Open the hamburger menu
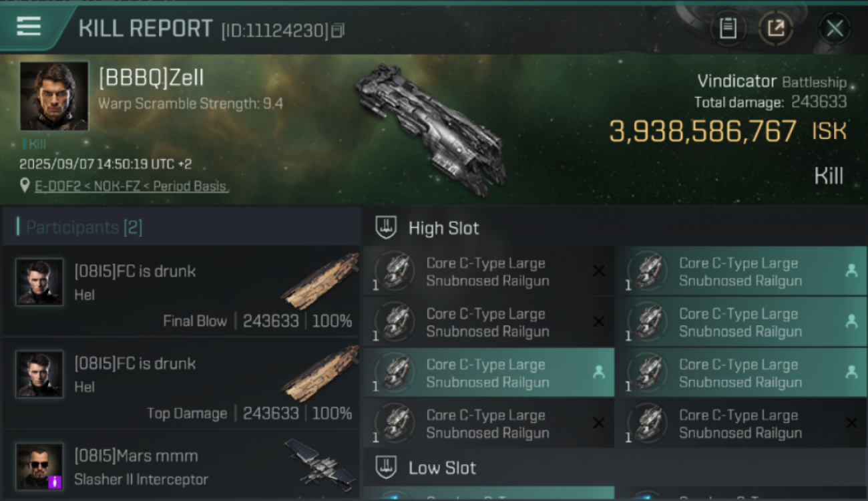Image resolution: width=868 pixels, height=501 pixels. click(29, 27)
